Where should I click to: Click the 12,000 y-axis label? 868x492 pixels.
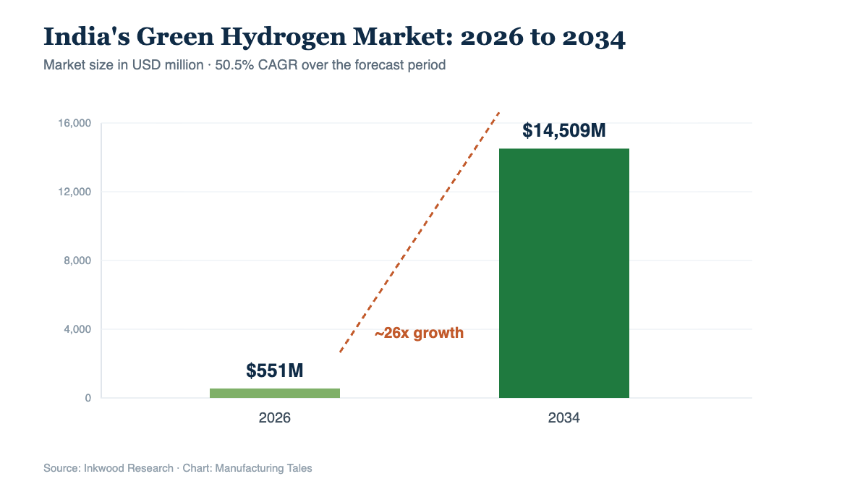pos(75,192)
